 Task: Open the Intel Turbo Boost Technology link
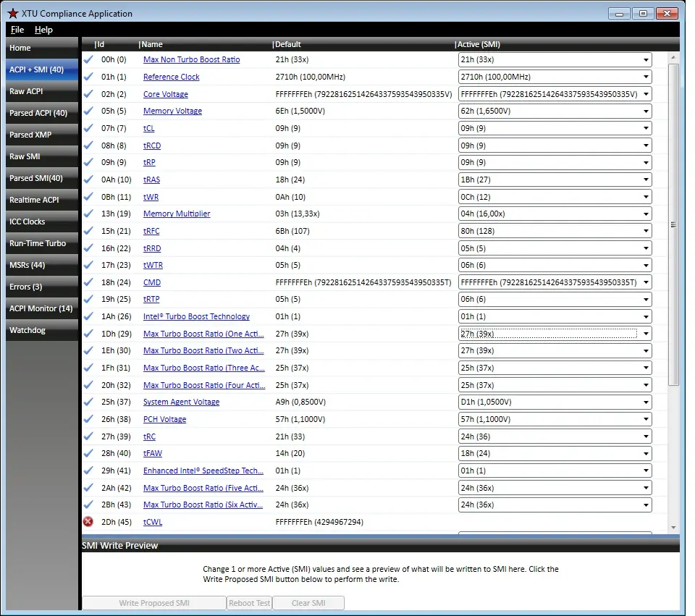[196, 316]
